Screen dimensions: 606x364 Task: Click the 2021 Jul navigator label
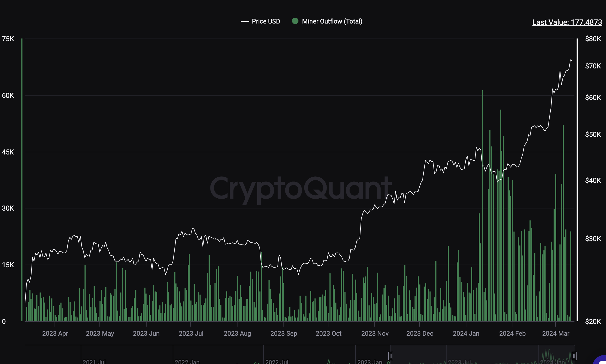click(x=94, y=362)
